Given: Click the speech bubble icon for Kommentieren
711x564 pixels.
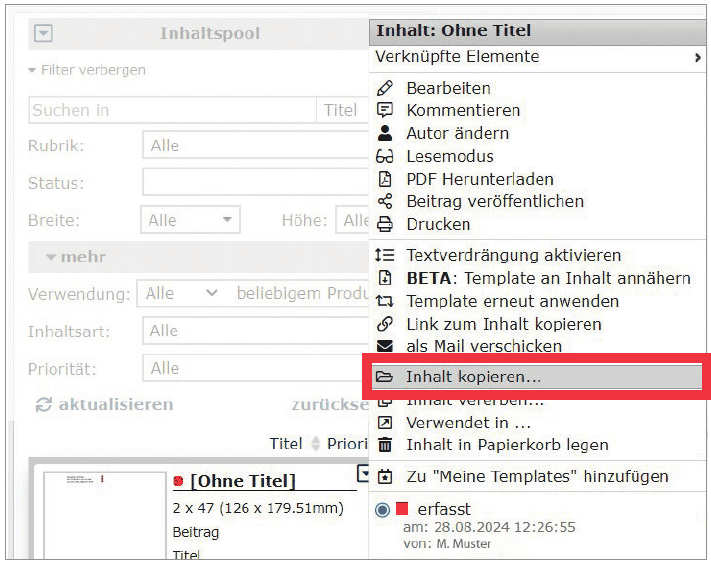Looking at the screenshot, I should [x=385, y=110].
